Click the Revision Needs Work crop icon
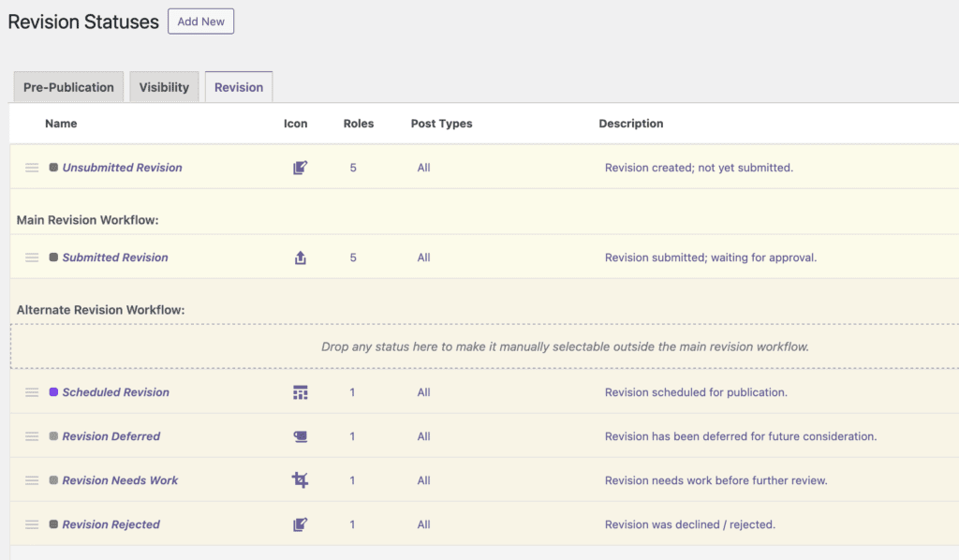 pos(300,480)
